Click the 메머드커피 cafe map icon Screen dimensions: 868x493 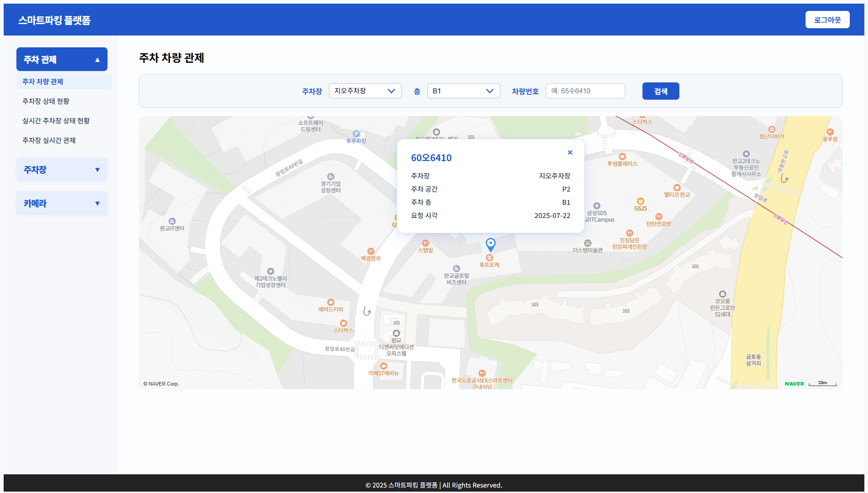[331, 302]
